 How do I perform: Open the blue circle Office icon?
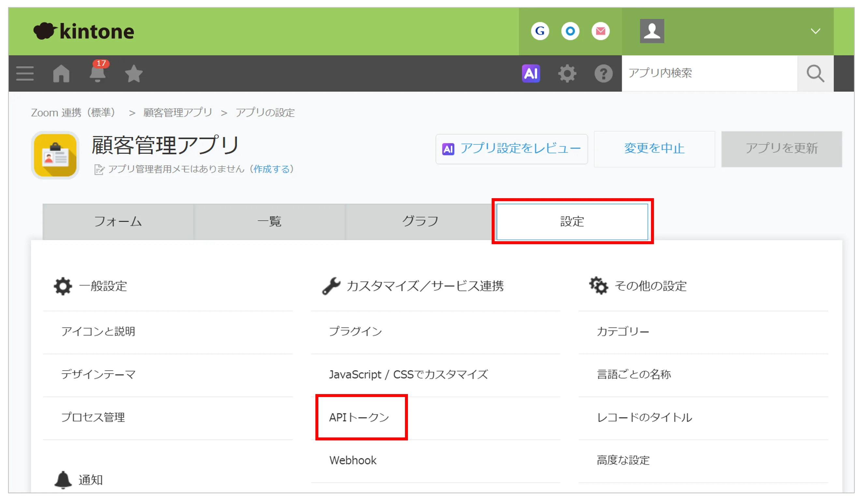pos(570,31)
